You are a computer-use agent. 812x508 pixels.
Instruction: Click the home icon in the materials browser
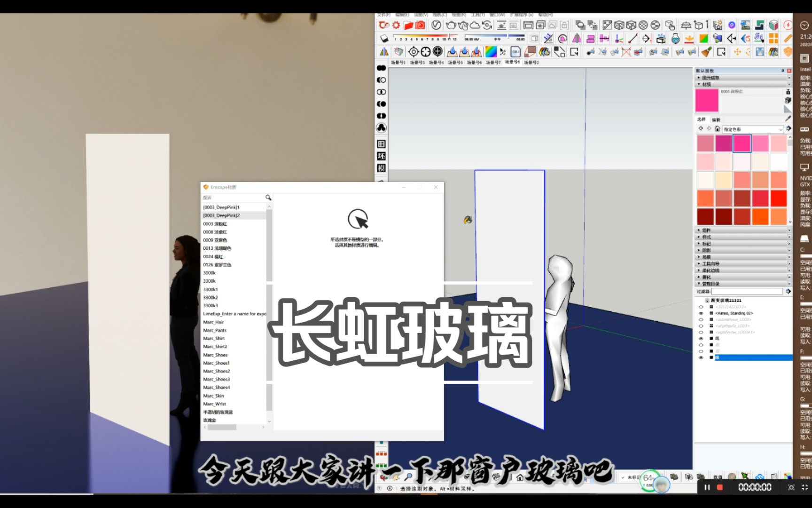click(x=718, y=128)
